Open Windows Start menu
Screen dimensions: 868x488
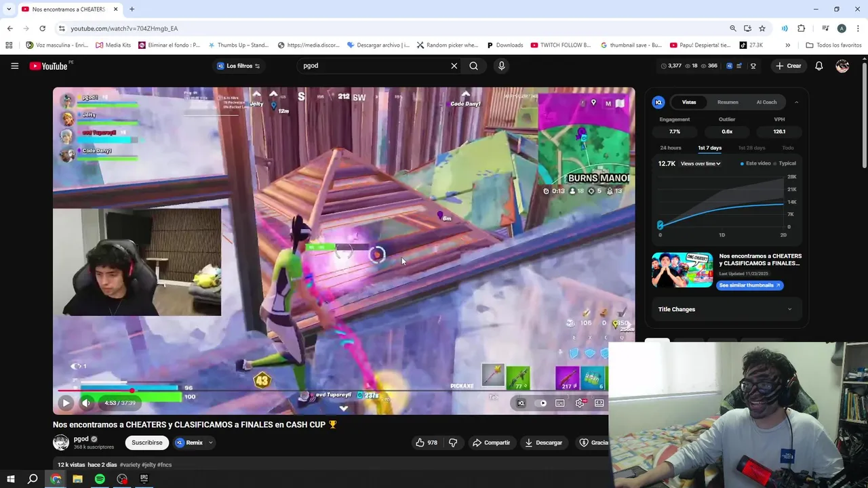click(x=10, y=479)
